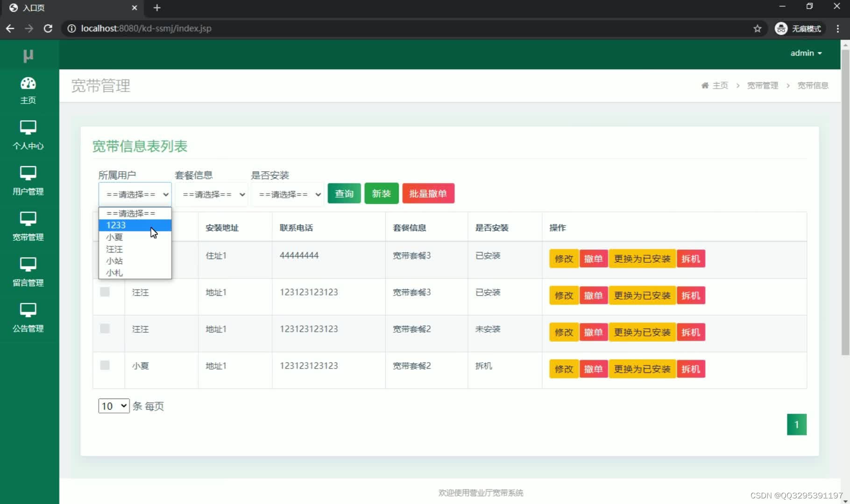This screenshot has height=504, width=850.
Task: Click the green 查询 button
Action: (344, 193)
